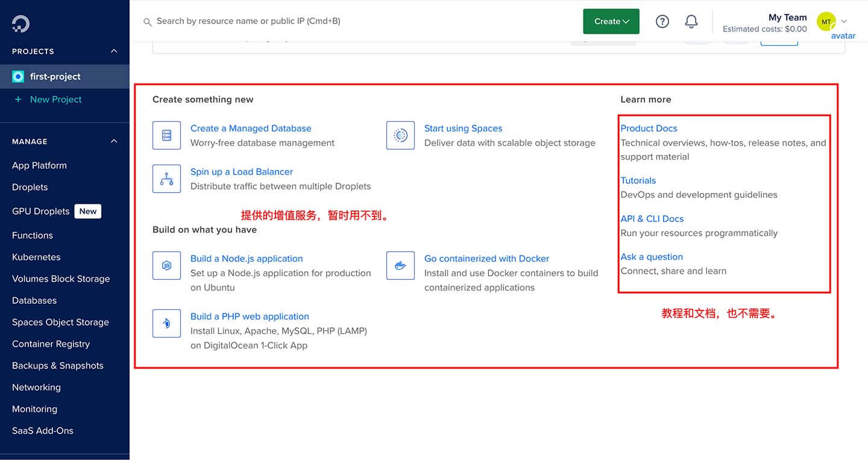Open Volumes Block Storage in sidebar
868x460 pixels.
click(x=61, y=279)
